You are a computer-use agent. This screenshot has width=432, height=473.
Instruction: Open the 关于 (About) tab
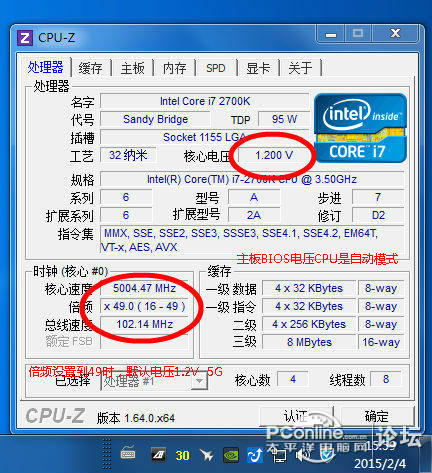coord(300,68)
